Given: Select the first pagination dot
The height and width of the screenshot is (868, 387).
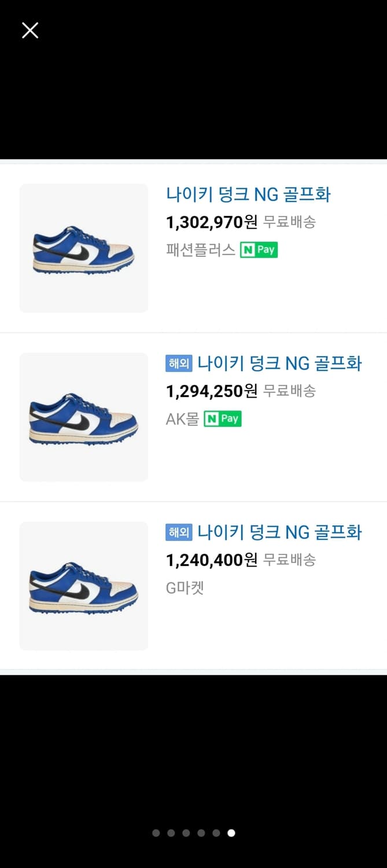Looking at the screenshot, I should [156, 833].
